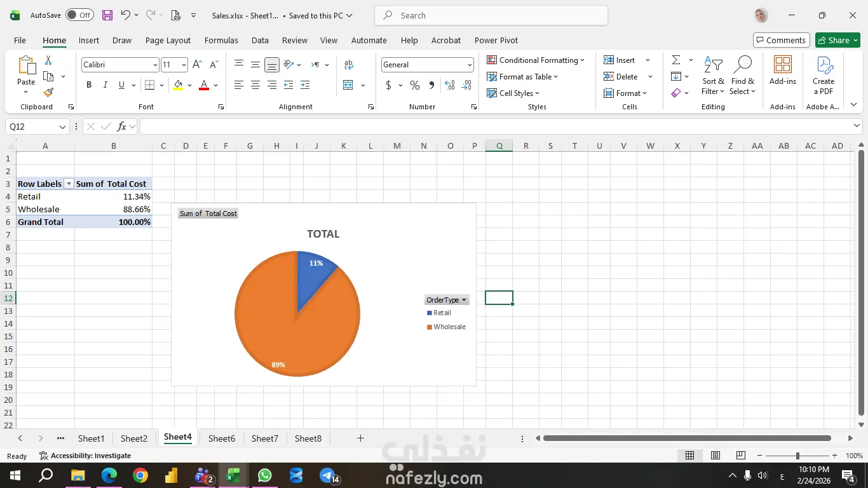Click the Merge & Center icon
Viewport: 868px width, 488px height.
click(348, 85)
